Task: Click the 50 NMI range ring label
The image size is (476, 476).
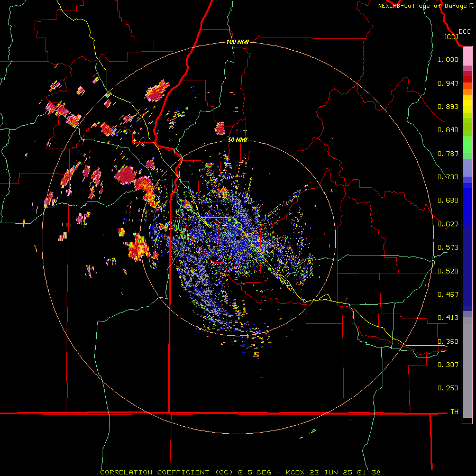Action: pos(237,140)
